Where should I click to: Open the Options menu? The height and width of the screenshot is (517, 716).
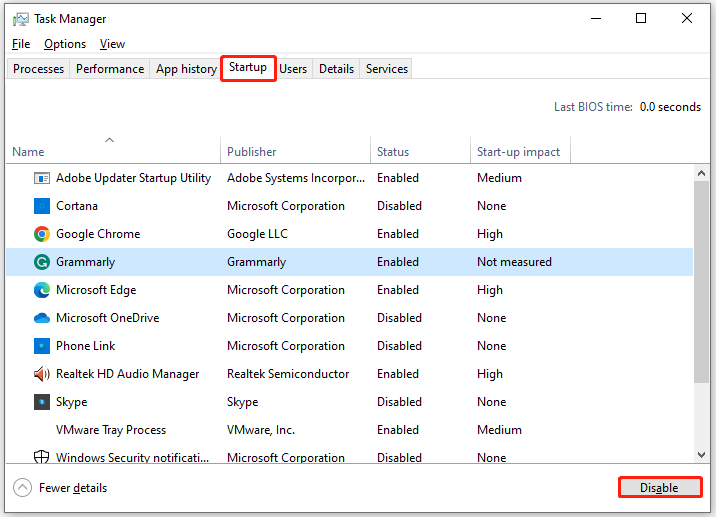tap(65, 44)
